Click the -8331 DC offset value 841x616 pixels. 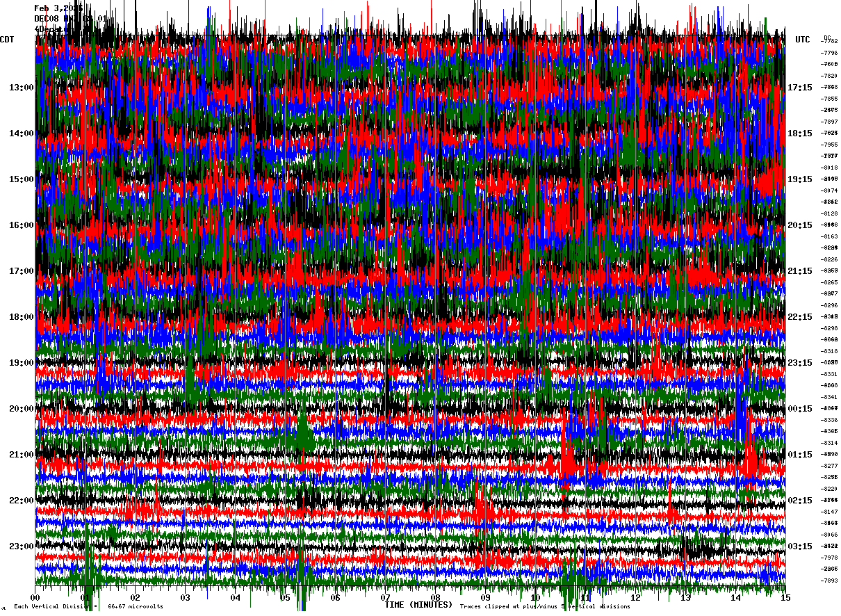click(x=828, y=374)
